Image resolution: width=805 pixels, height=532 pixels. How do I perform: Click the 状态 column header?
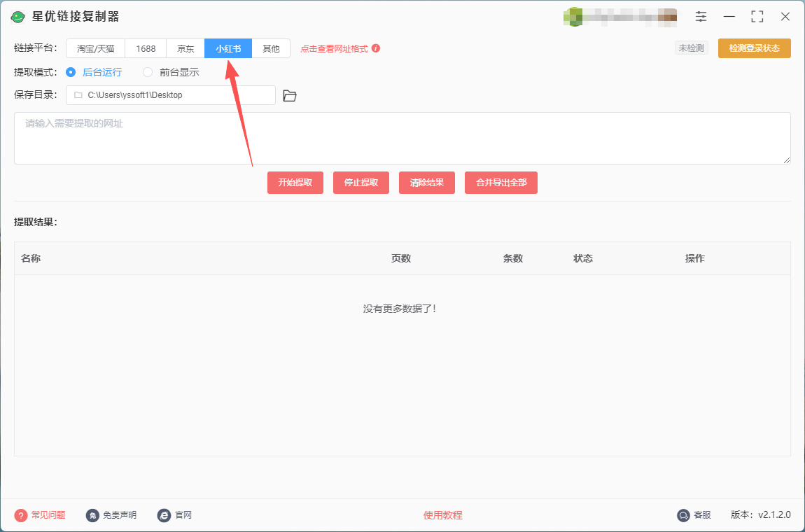(x=583, y=258)
